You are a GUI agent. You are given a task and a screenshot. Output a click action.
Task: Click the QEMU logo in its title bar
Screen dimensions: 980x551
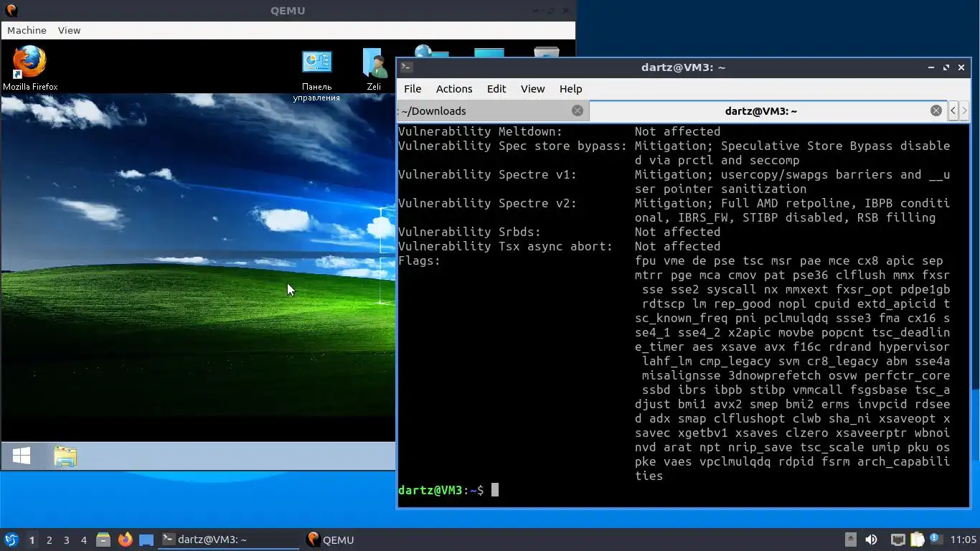coord(11,11)
